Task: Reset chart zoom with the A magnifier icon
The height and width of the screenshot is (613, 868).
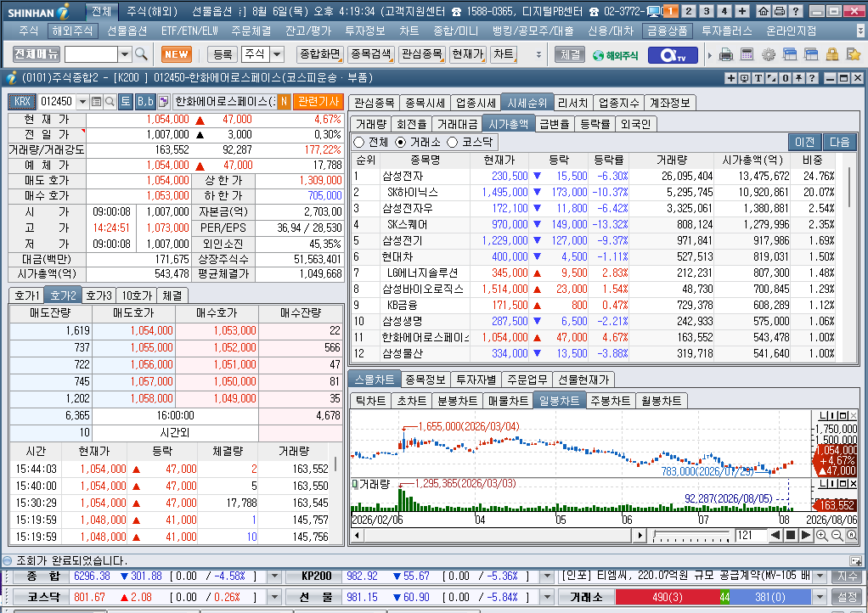Action: pyautogui.click(x=851, y=535)
